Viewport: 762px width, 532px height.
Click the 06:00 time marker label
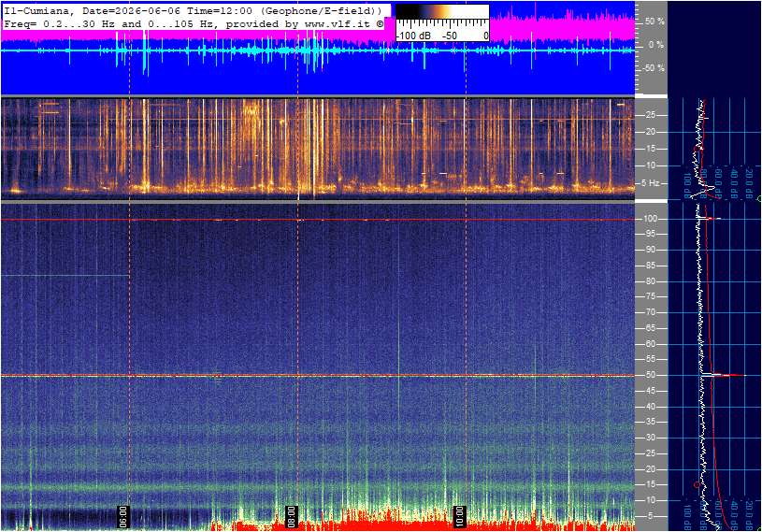click(123, 516)
